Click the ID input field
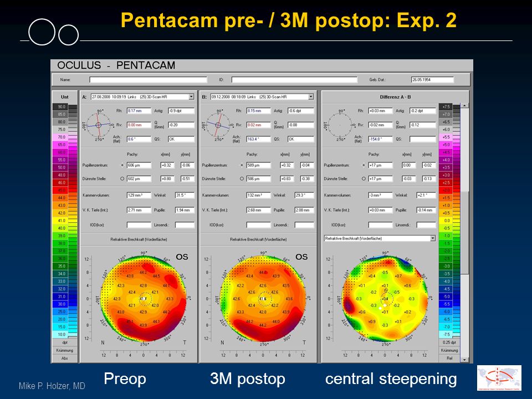The width and height of the screenshot is (532, 399). [x=294, y=80]
